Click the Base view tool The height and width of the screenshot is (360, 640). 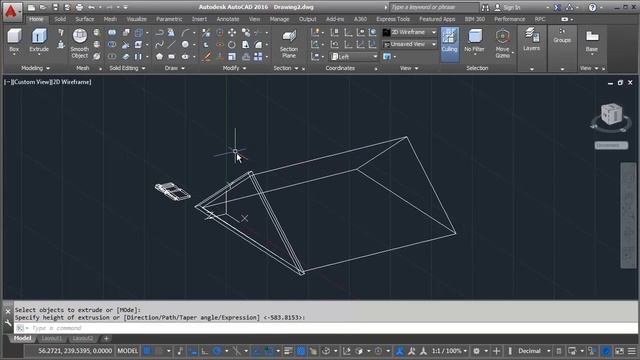pyautogui.click(x=591, y=41)
